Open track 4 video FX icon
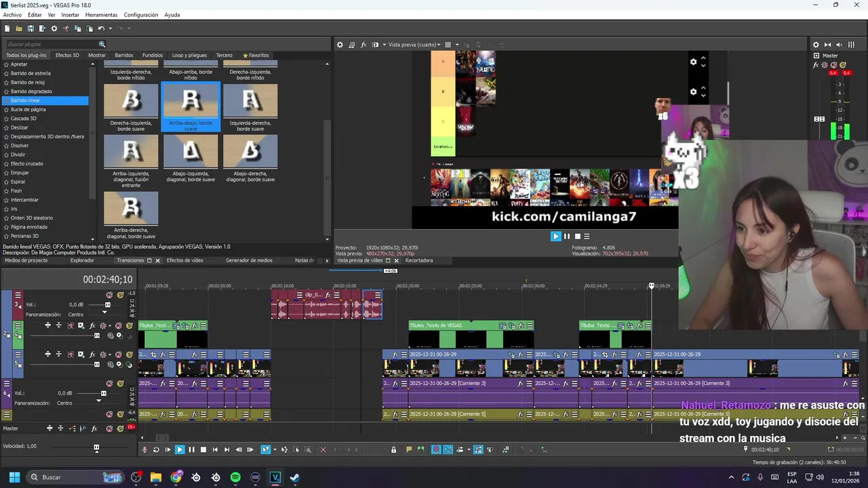Screen dimensions: 868x488 [x=92, y=325]
